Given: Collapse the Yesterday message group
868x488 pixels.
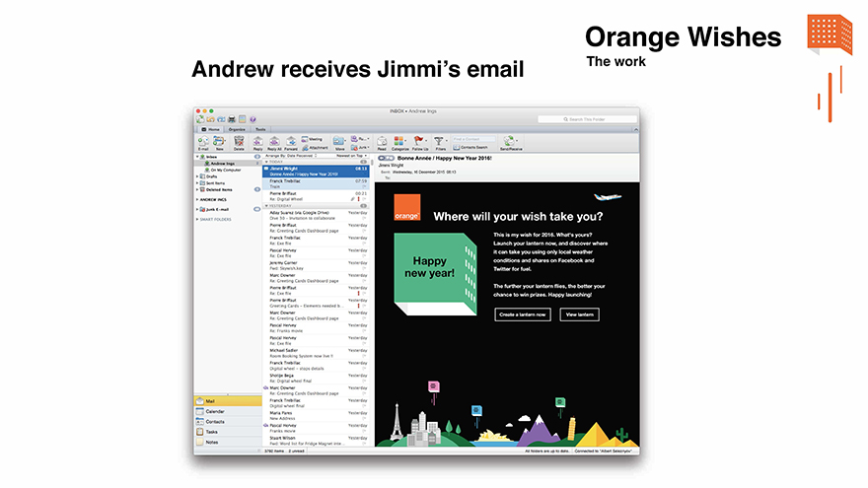Looking at the screenshot, I should [x=266, y=206].
